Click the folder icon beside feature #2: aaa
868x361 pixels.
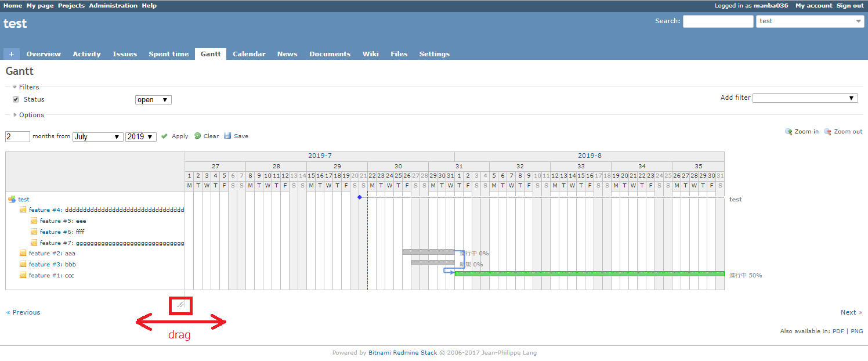(24, 253)
